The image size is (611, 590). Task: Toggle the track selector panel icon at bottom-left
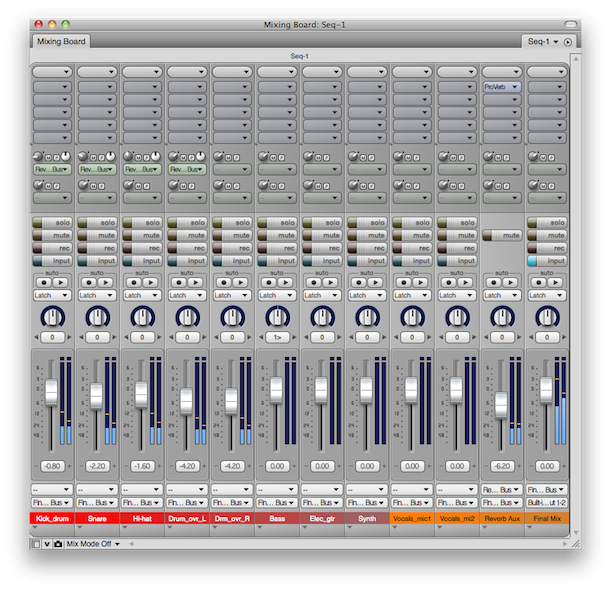point(36,544)
